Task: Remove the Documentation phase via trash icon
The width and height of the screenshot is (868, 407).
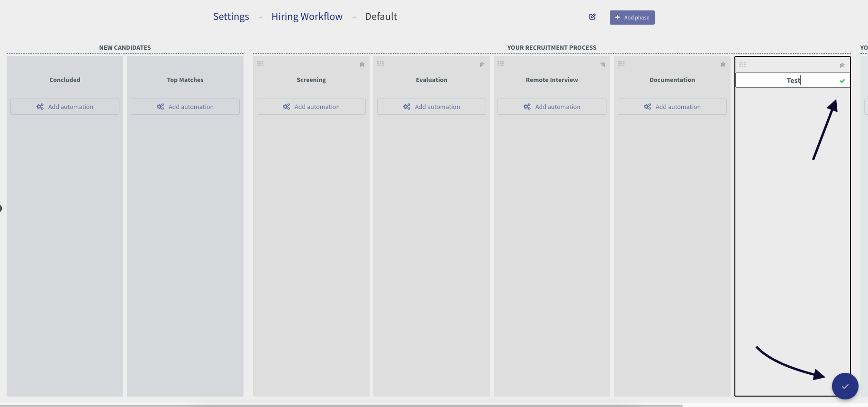Action: (x=723, y=65)
